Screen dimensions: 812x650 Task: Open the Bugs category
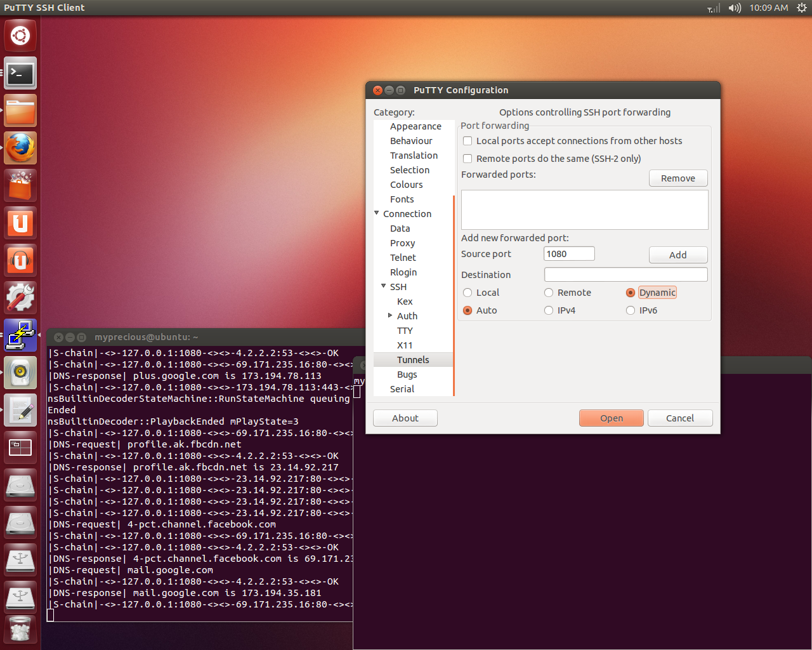coord(407,375)
